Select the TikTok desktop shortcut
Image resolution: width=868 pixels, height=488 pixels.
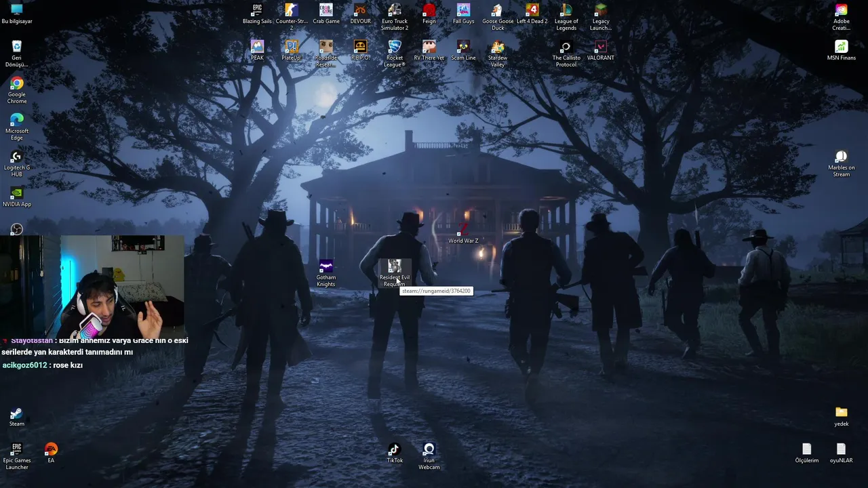tap(395, 453)
